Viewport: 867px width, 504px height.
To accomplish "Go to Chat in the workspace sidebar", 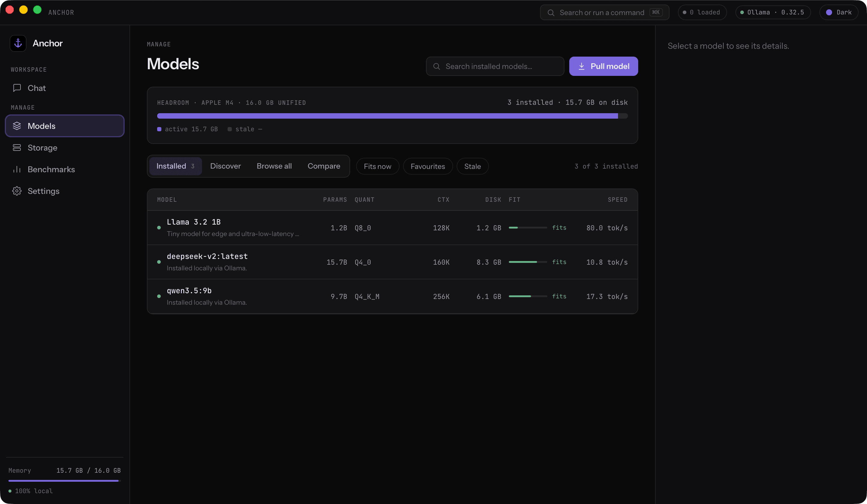I will coord(65,88).
